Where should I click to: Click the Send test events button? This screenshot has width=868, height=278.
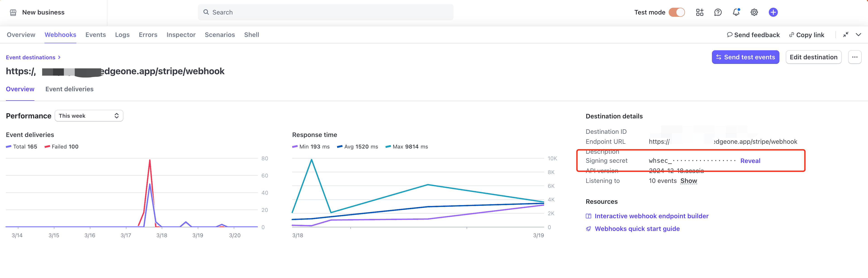[x=745, y=57]
